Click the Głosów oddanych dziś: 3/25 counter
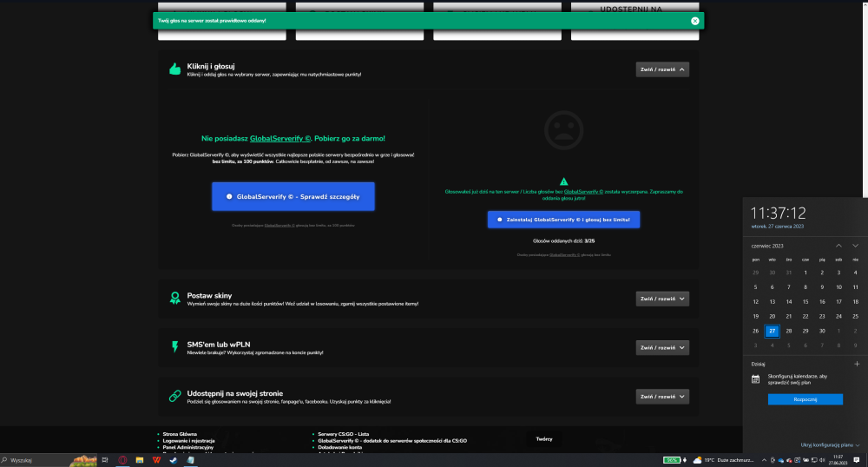 point(563,240)
